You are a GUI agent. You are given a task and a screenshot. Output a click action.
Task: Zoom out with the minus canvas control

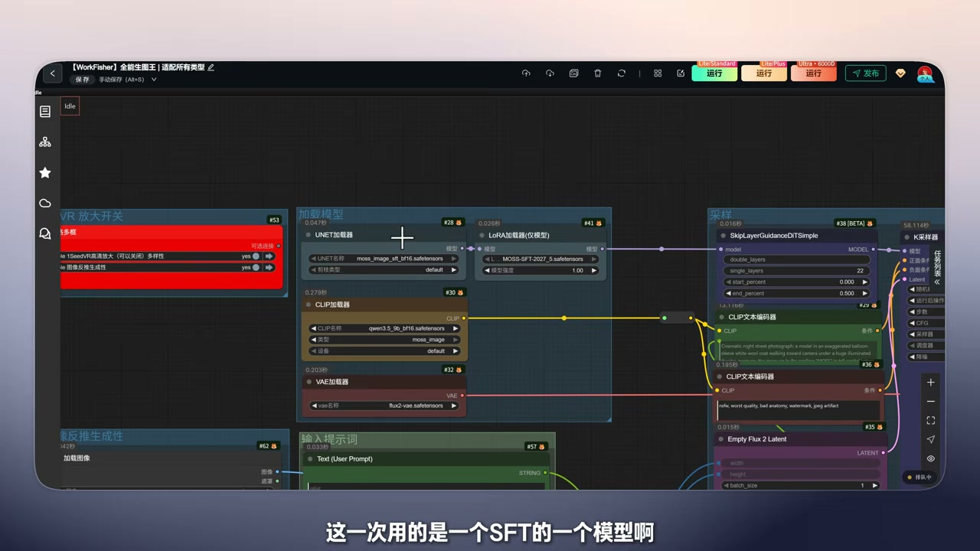coord(931,402)
